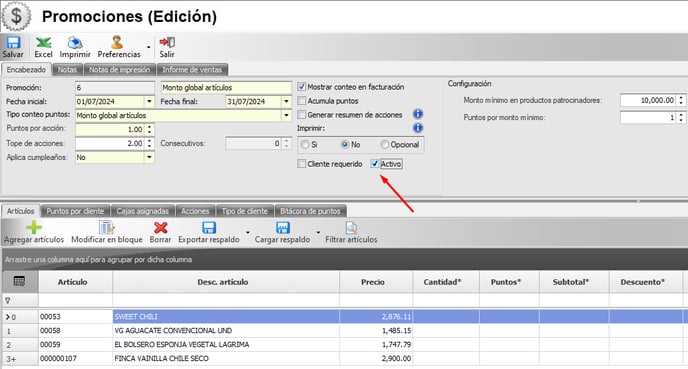Switch to Encabezado tab
688x369 pixels.
pos(26,69)
